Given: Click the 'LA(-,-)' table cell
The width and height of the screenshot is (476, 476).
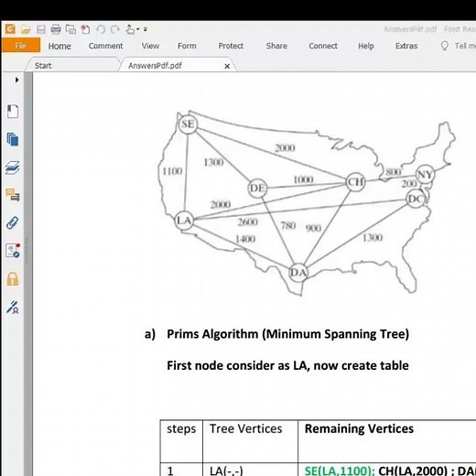Looking at the screenshot, I should [226, 471].
